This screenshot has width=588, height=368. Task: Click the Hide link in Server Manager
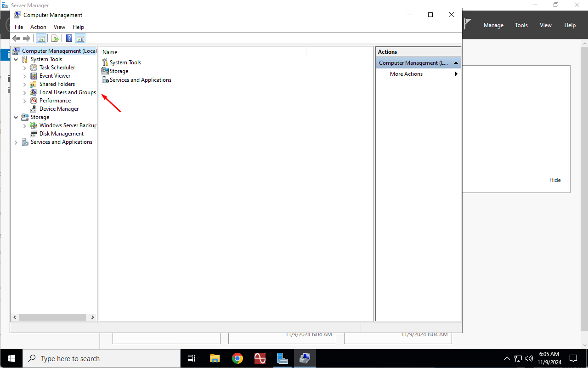pos(555,180)
